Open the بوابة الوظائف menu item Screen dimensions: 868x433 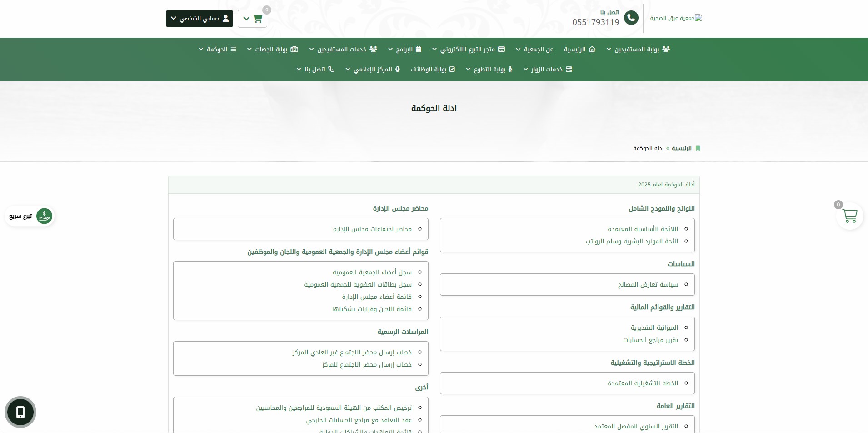tap(433, 69)
